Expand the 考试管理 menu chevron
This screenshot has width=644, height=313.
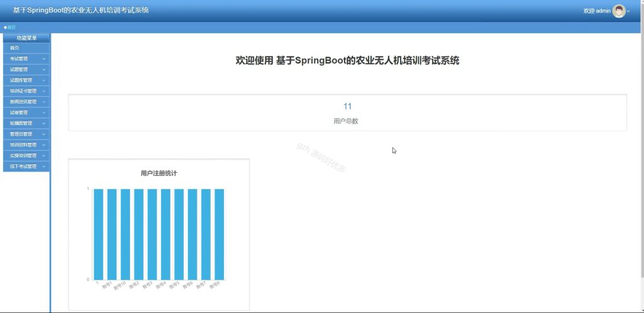(43, 58)
